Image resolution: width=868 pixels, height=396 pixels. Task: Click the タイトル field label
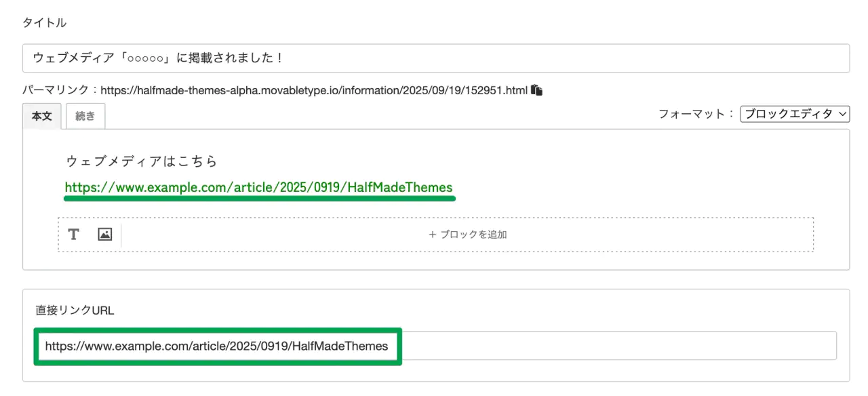coord(44,23)
